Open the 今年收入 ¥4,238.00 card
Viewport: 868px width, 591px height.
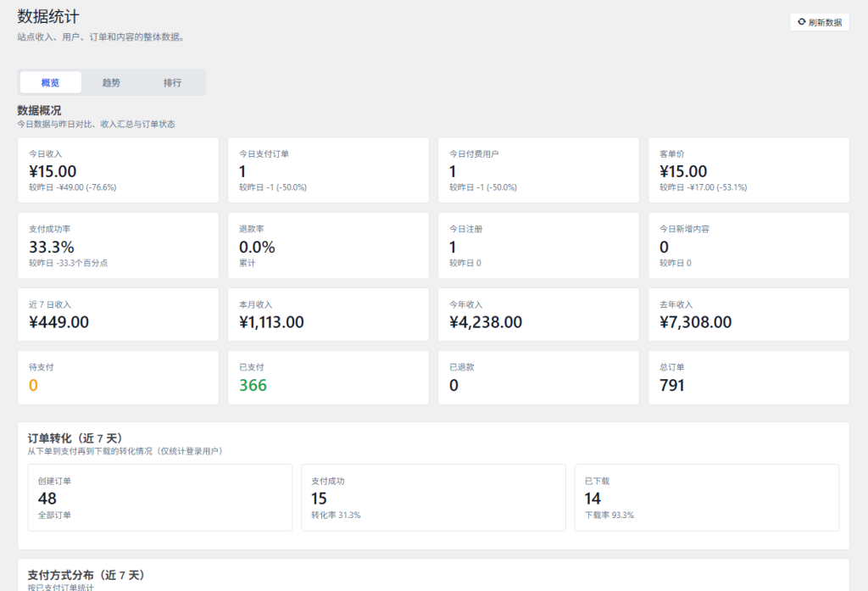pos(538,315)
